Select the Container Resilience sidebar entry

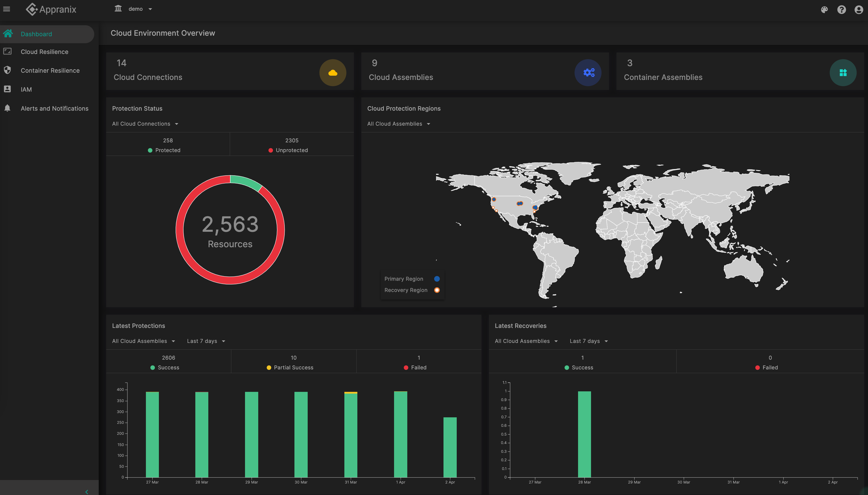pos(50,70)
